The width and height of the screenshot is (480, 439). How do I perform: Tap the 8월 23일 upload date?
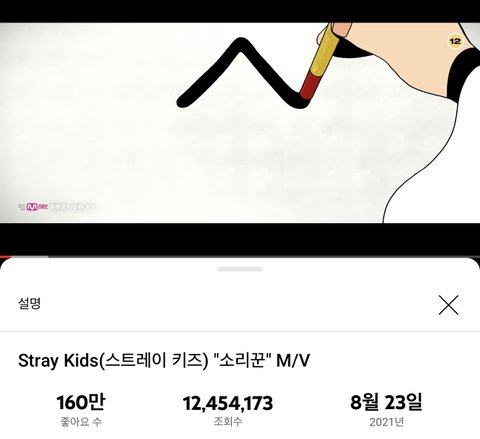[x=386, y=402]
